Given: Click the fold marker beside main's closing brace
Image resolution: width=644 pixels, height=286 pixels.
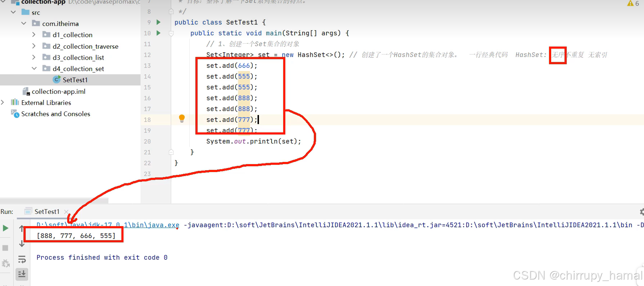Looking at the screenshot, I should coord(171,152).
